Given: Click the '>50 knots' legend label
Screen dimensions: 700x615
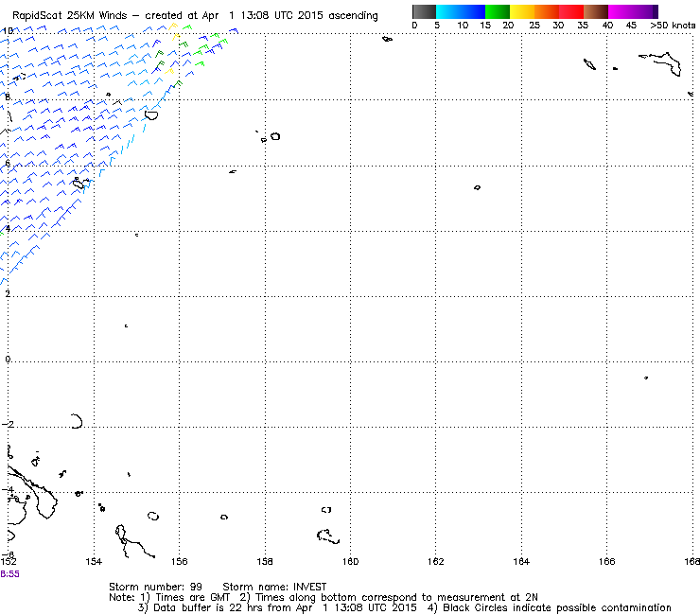Looking at the screenshot, I should [673, 26].
